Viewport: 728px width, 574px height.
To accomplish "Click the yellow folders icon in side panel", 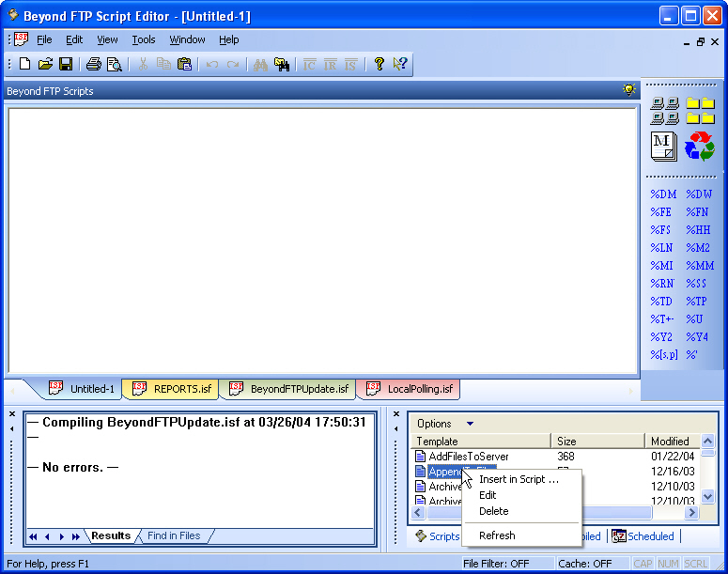I will pos(701,111).
